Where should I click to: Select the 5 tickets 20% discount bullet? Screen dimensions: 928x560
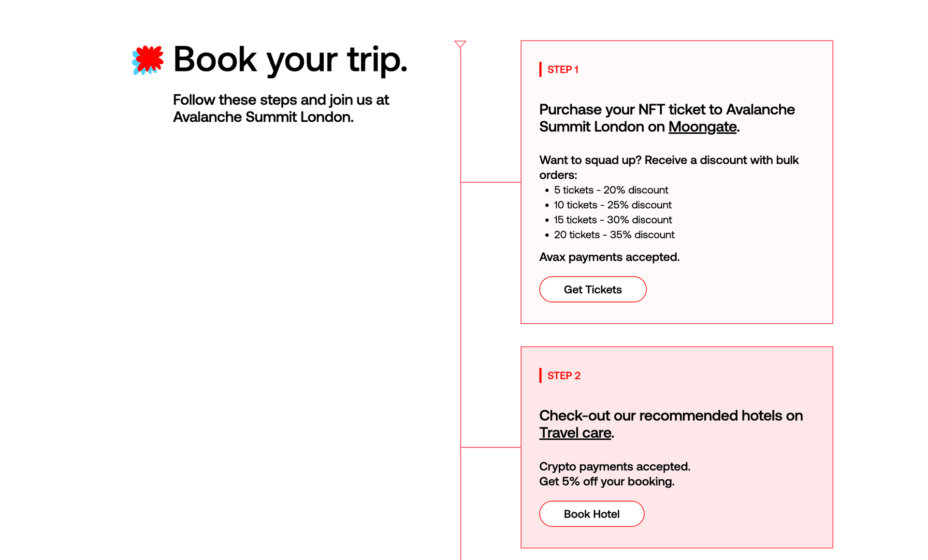611,190
